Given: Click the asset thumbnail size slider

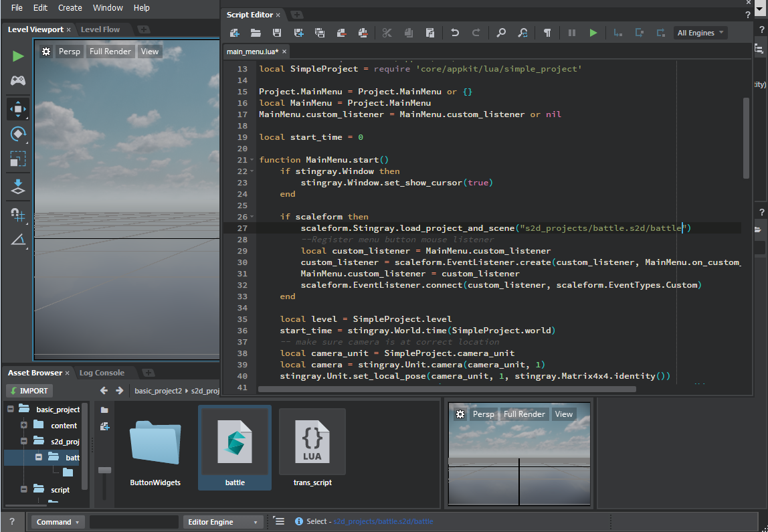Looking at the screenshot, I should (104, 471).
